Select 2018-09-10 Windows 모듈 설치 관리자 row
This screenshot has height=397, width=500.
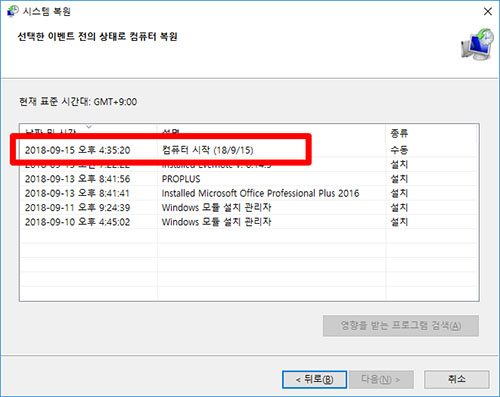249,222
